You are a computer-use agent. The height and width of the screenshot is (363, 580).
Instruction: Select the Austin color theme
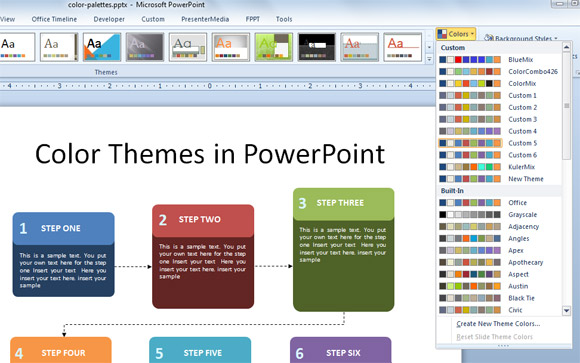point(499,286)
